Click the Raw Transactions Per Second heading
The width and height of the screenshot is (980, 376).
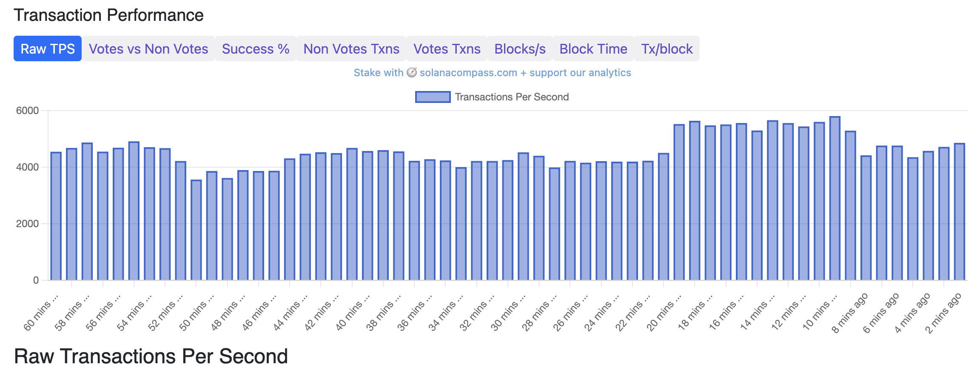(151, 356)
